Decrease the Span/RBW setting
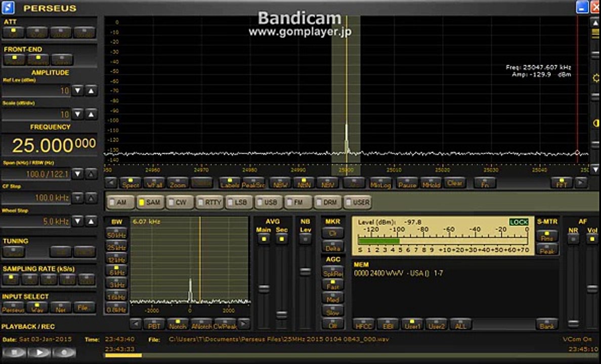The image size is (601, 364). coord(78,174)
